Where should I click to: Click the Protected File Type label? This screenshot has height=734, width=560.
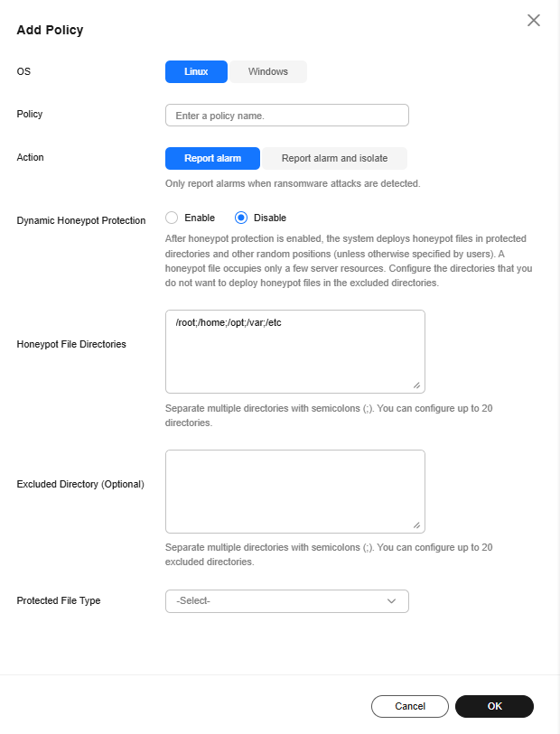coord(59,600)
